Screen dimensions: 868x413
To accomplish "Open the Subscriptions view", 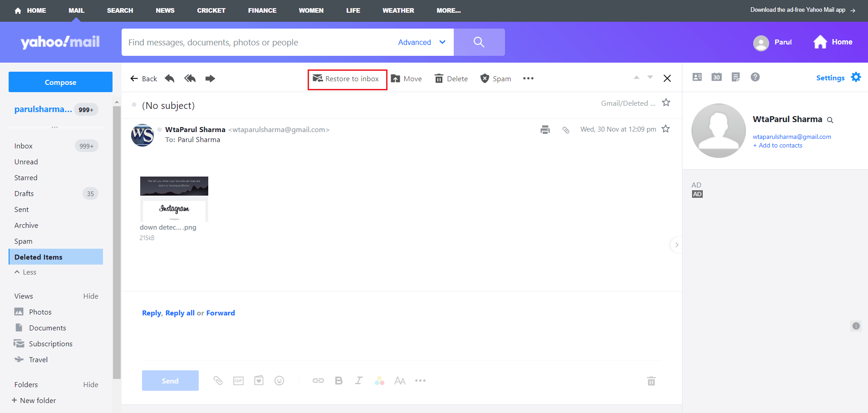I will [x=44, y=344].
